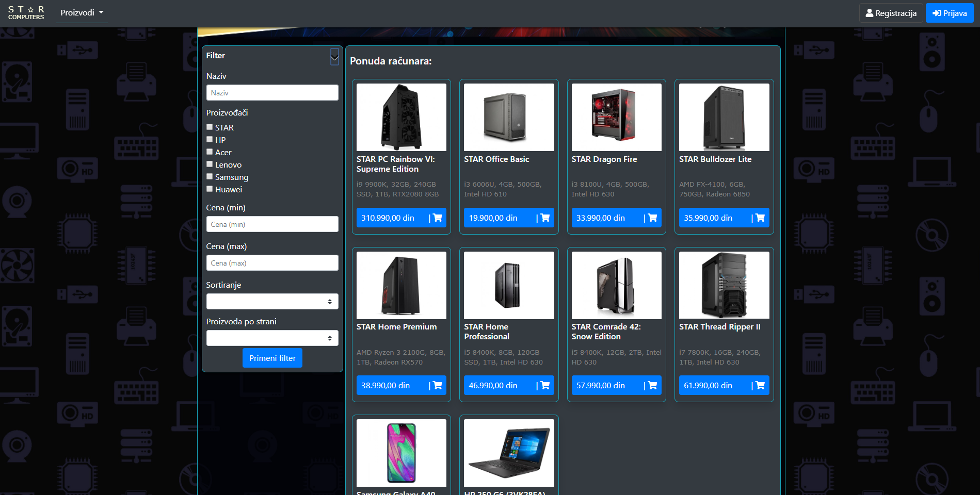
Task: Focus the Naziv input field
Action: tap(272, 93)
